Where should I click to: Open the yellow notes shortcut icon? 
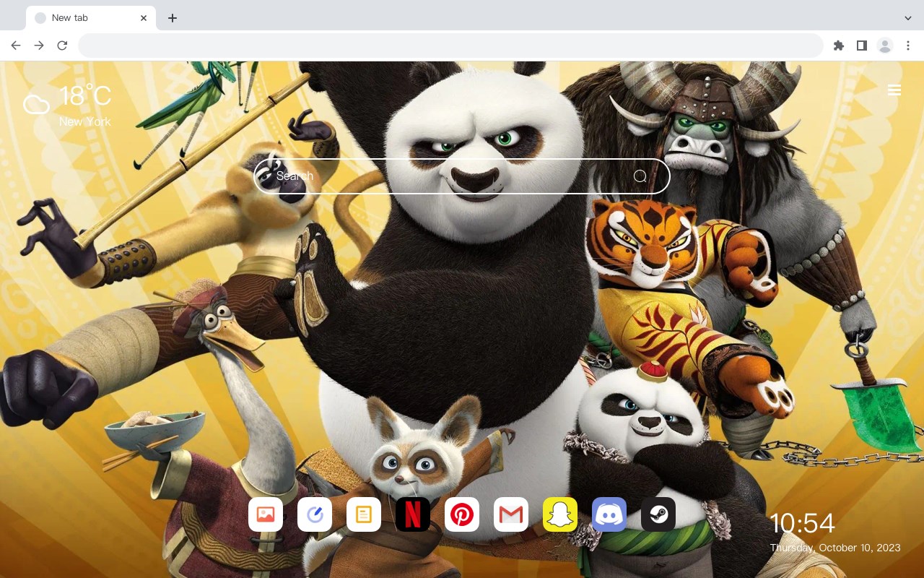pos(364,514)
